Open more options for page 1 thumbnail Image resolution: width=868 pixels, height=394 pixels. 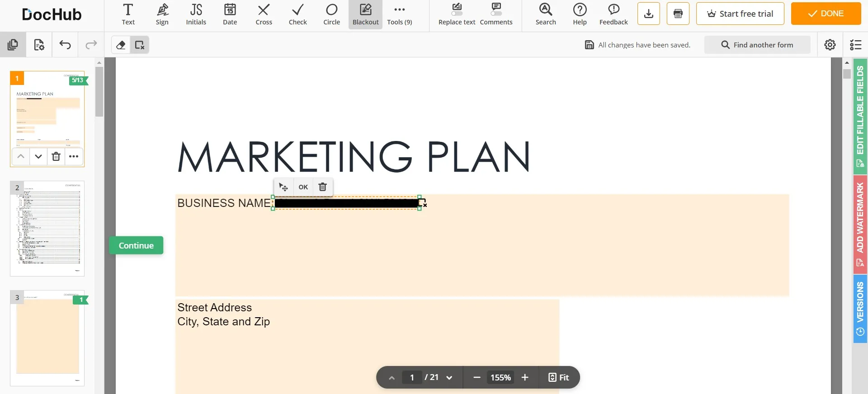pyautogui.click(x=74, y=156)
